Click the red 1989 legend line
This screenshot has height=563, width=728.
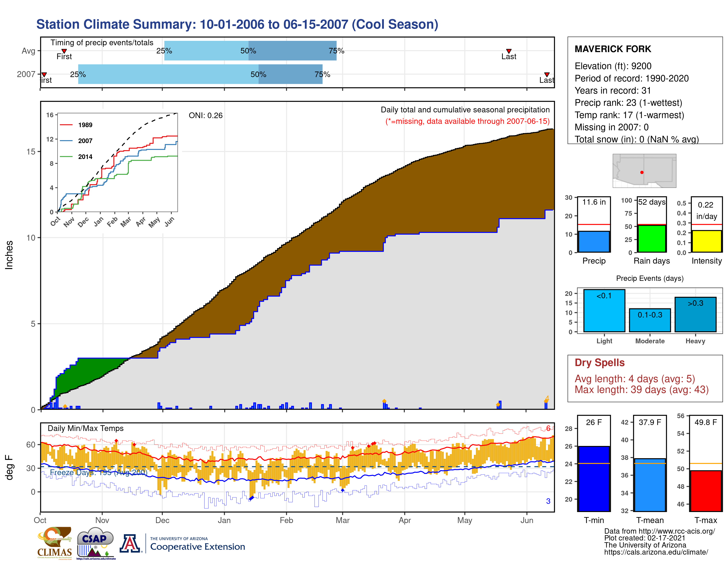66,125
